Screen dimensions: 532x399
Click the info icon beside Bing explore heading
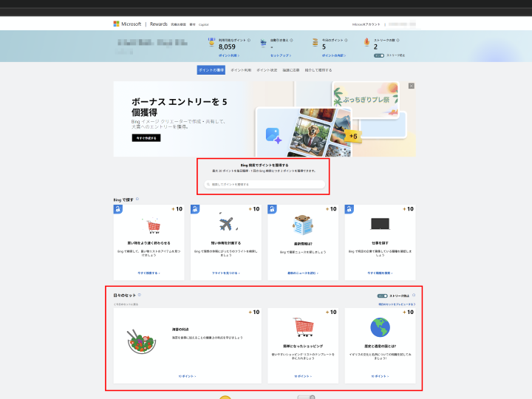tap(137, 199)
